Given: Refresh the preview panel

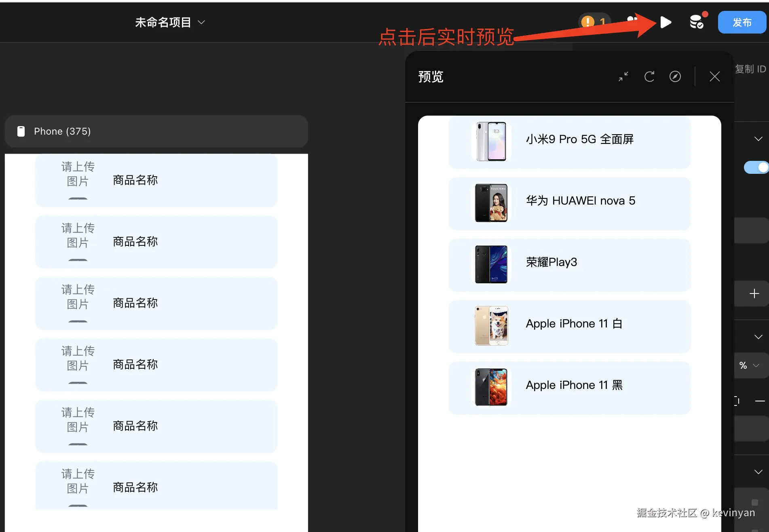Looking at the screenshot, I should coord(649,76).
